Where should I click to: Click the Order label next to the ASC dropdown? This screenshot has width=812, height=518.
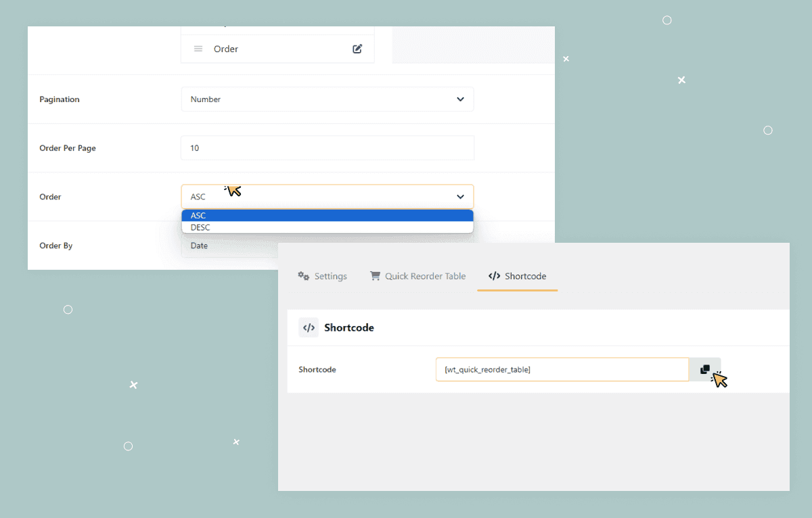50,197
